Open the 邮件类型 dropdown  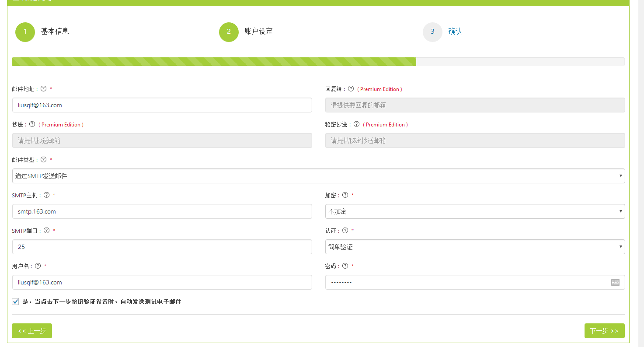[318, 176]
